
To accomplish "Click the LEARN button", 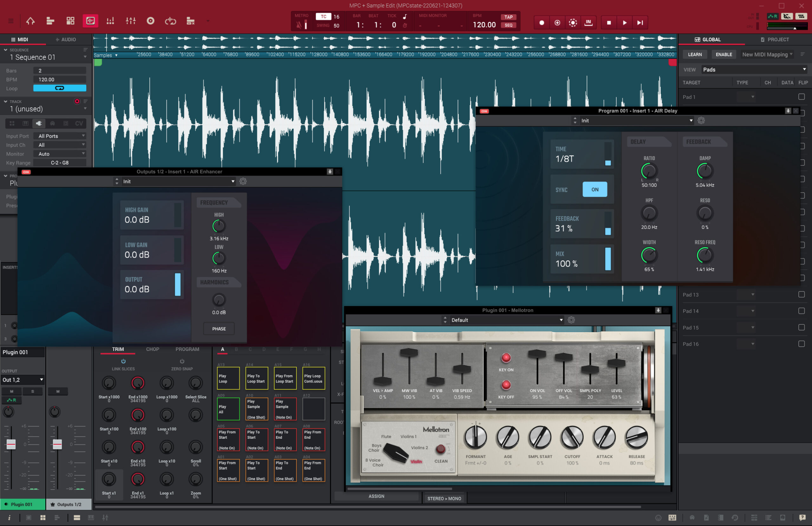I will pos(695,55).
